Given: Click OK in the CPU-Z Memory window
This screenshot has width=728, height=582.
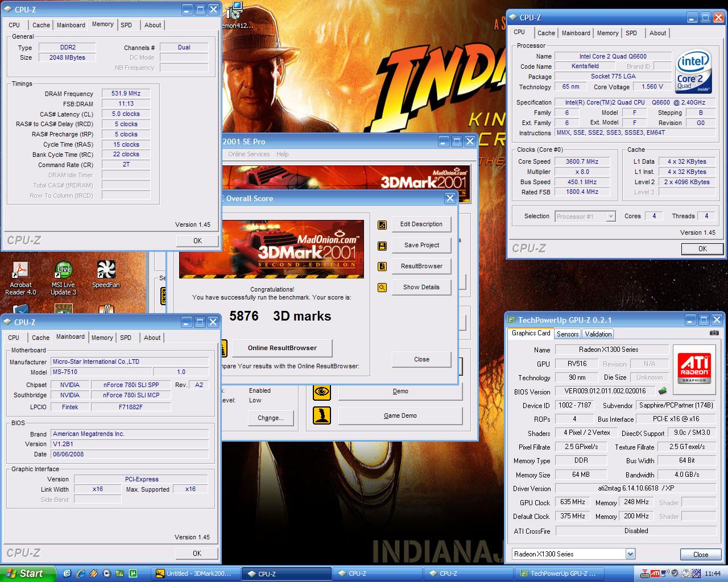Looking at the screenshot, I should [x=197, y=241].
